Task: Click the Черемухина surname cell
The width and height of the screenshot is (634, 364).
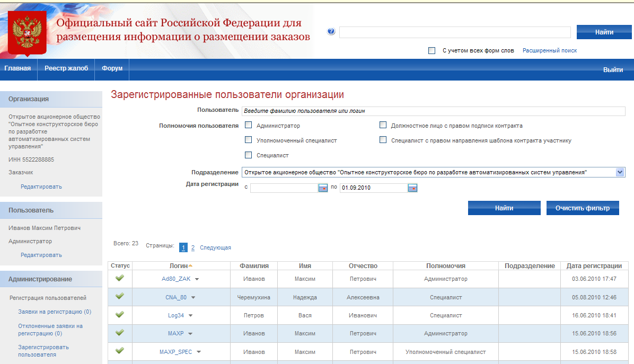Action: pyautogui.click(x=253, y=297)
